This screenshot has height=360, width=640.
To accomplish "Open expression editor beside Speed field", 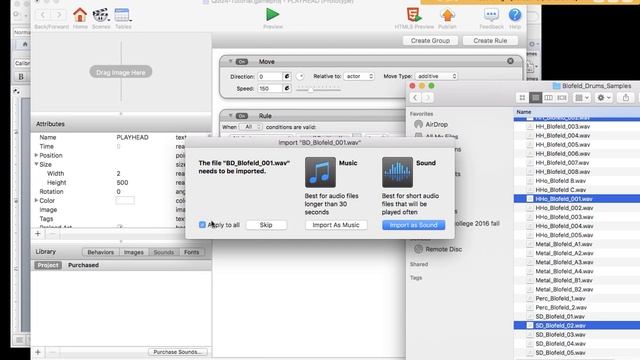I will 287,88.
